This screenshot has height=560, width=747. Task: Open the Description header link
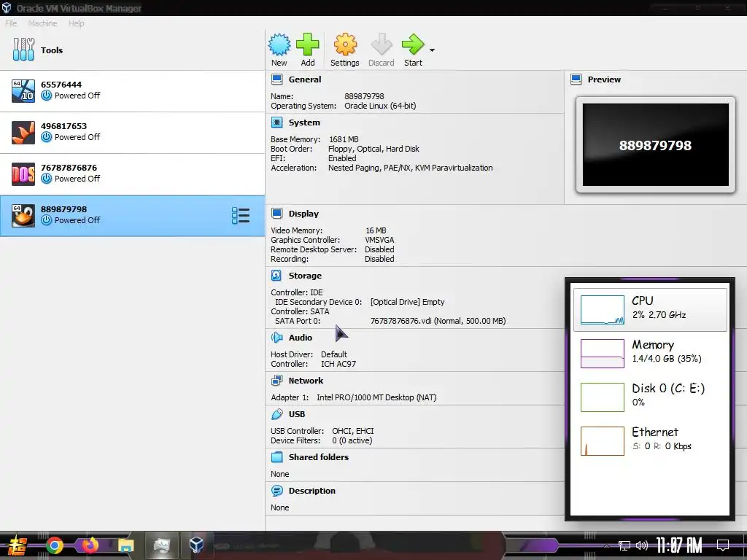pos(312,491)
